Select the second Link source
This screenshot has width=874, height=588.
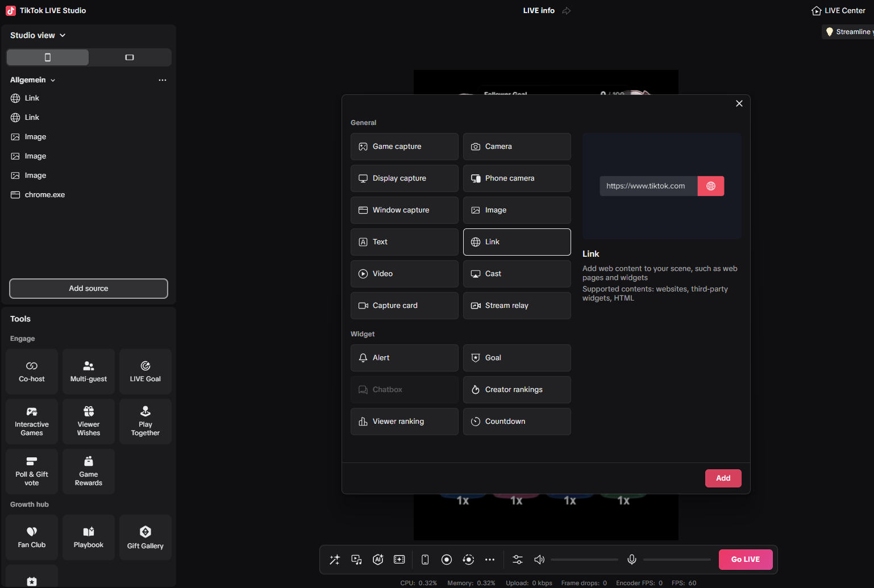[x=89, y=118]
